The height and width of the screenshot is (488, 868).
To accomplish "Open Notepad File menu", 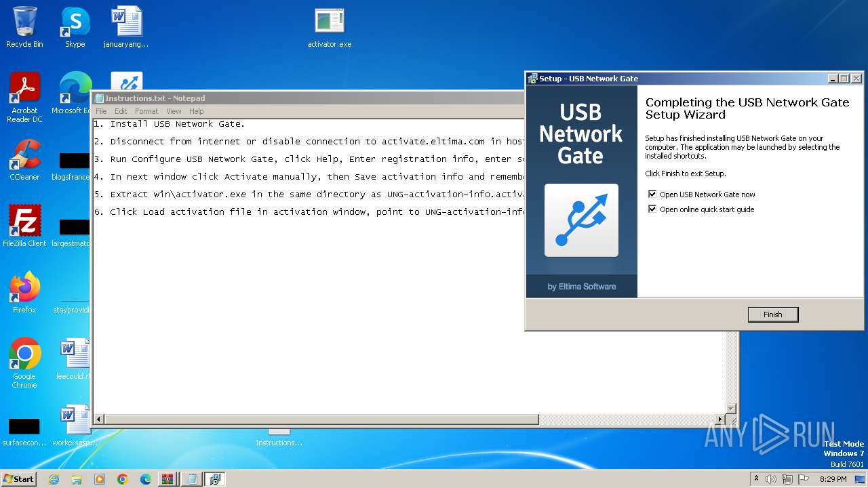I will tap(101, 111).
